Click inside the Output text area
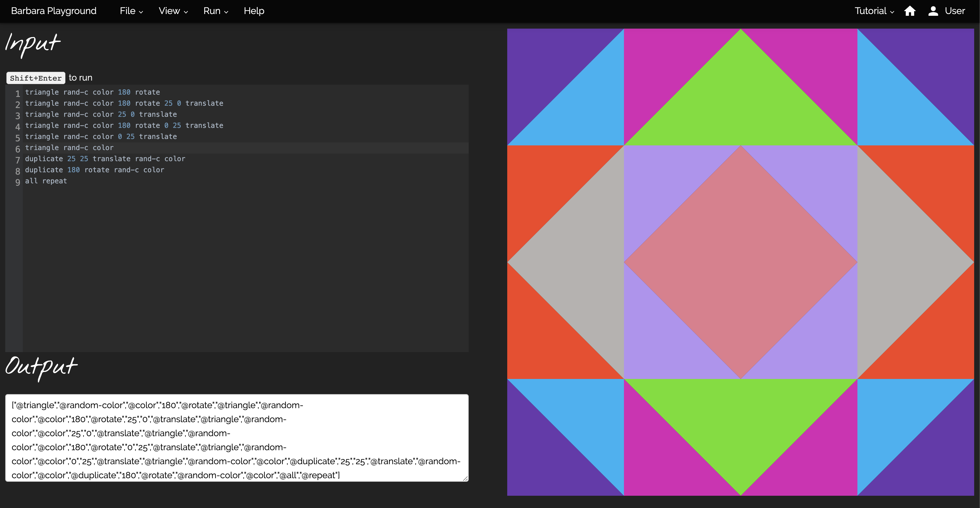This screenshot has width=980, height=508. coord(236,438)
